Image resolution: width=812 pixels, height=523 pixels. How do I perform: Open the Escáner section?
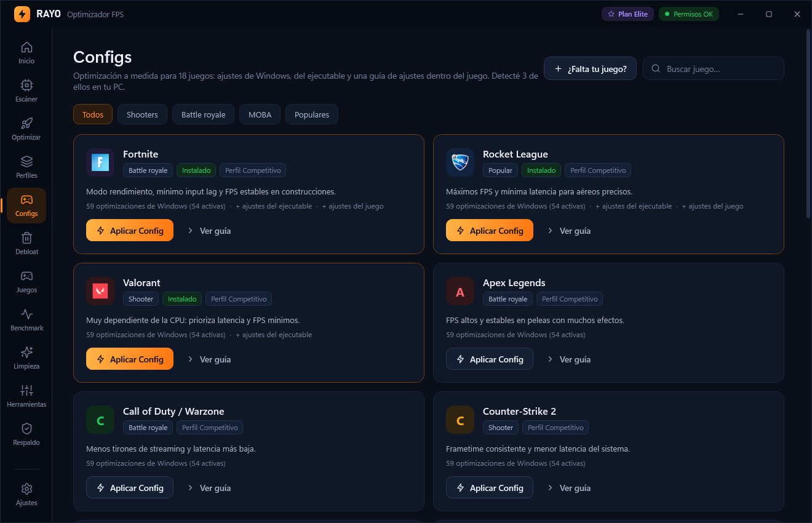[26, 91]
